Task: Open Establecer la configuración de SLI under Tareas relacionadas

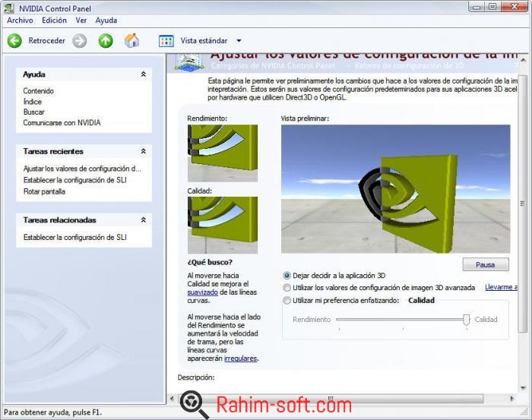Action: (x=75, y=237)
